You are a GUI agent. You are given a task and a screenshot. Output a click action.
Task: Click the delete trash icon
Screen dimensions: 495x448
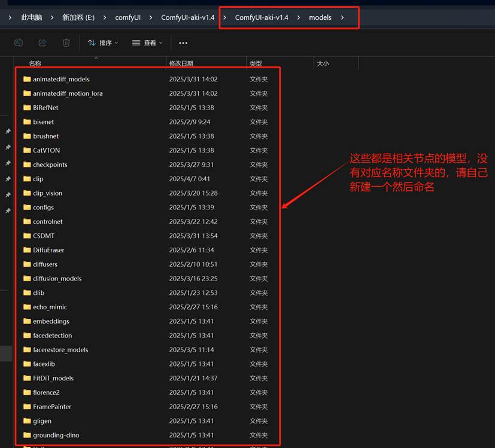tap(66, 43)
